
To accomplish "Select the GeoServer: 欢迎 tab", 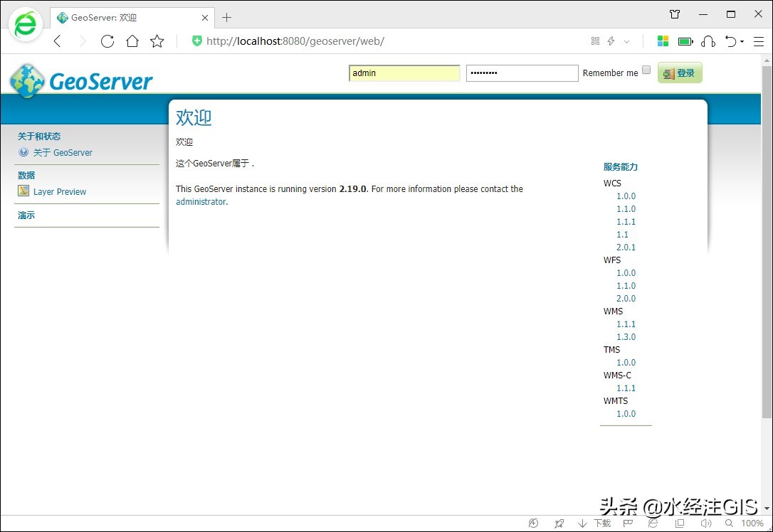I will point(132,18).
